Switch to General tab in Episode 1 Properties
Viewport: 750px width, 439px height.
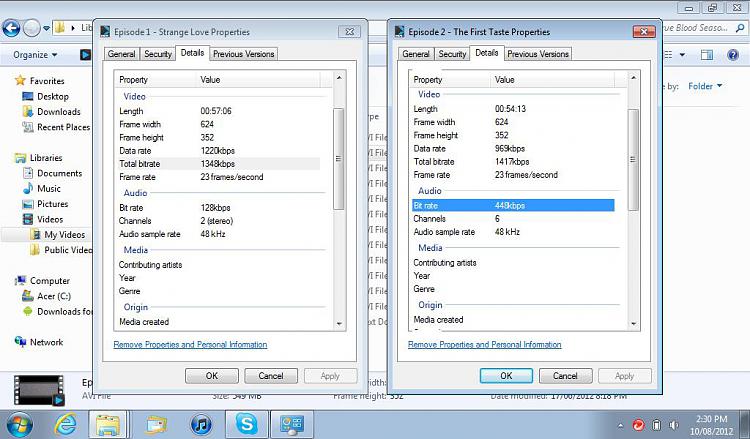(121, 54)
